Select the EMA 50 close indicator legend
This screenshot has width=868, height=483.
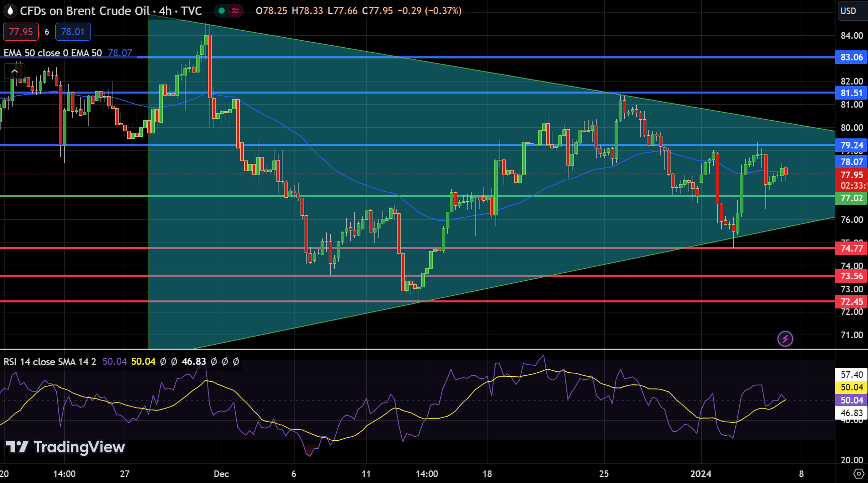tap(53, 53)
